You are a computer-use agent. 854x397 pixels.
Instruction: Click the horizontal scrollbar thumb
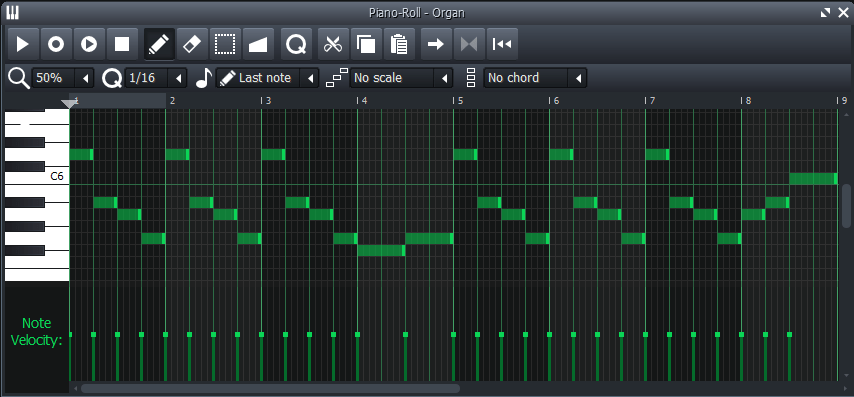click(x=270, y=388)
